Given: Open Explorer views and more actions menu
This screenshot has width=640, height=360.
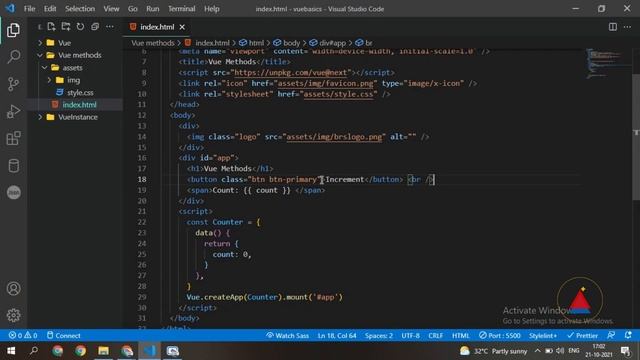Looking at the screenshot, I should (x=110, y=27).
